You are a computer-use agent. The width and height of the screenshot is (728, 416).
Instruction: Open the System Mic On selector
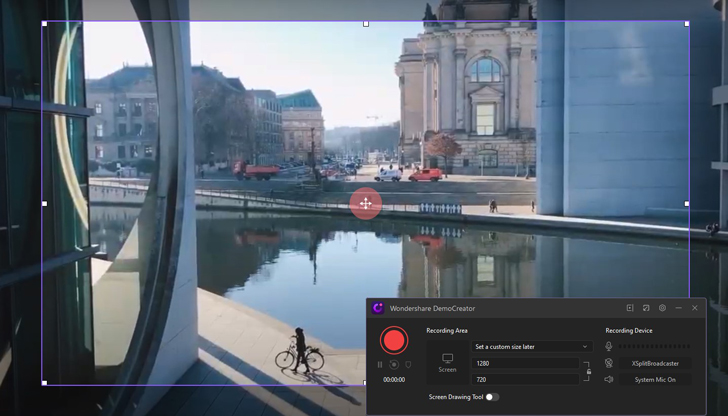(655, 380)
